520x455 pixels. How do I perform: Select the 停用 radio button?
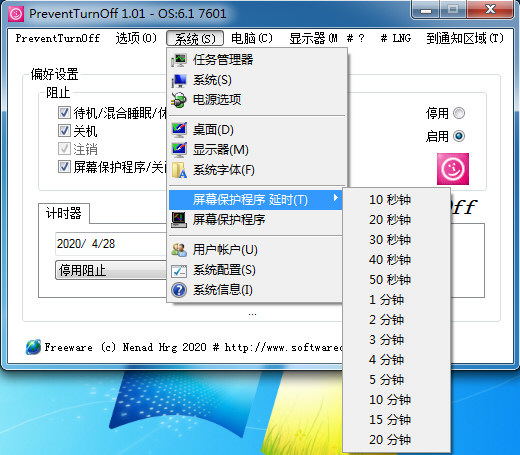(459, 113)
